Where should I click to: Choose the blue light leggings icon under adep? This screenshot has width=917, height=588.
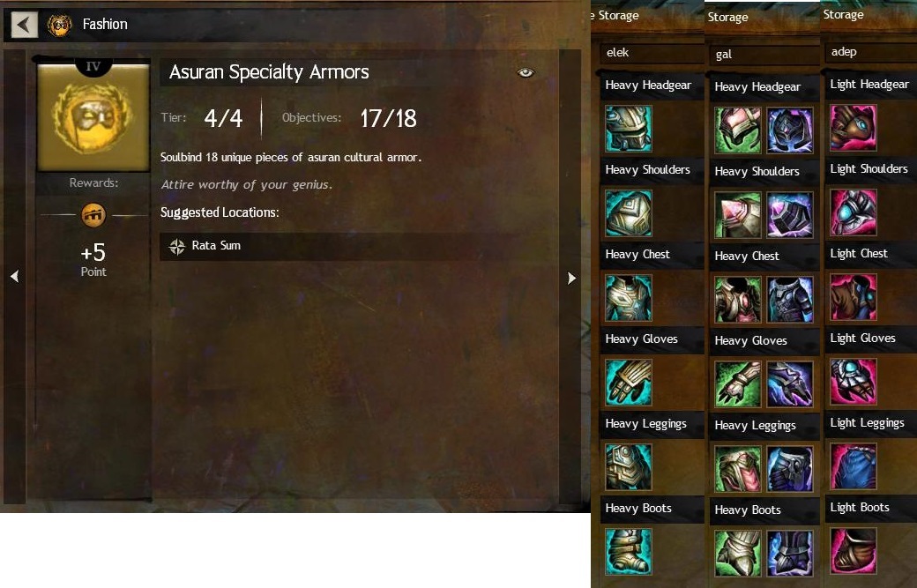854,465
